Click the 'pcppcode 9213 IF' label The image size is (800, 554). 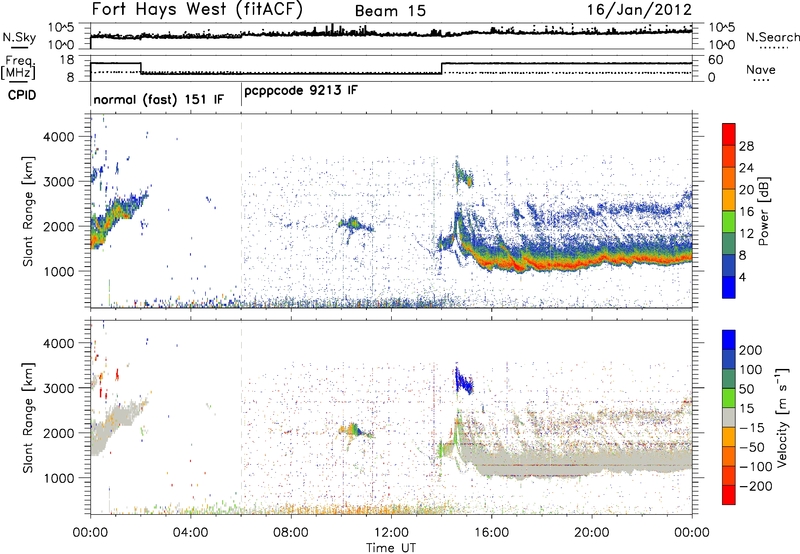pos(301,91)
